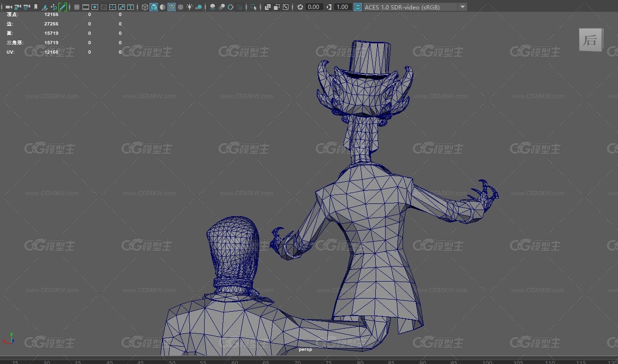
Task: Toggle Wireframe on Shaded icon
Action: click(172, 7)
